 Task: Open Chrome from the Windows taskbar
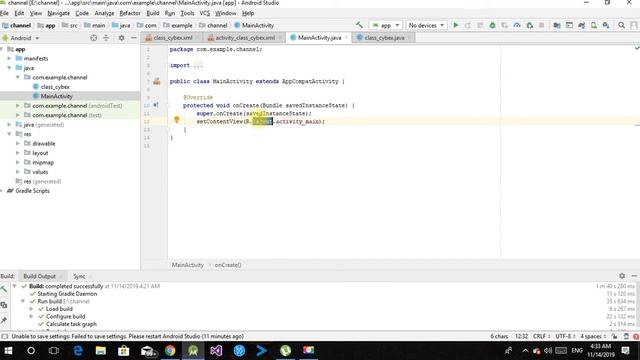coord(170,350)
